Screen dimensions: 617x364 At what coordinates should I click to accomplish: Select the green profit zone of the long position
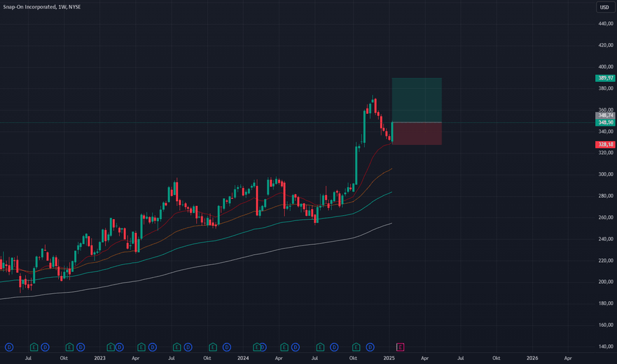point(416,100)
